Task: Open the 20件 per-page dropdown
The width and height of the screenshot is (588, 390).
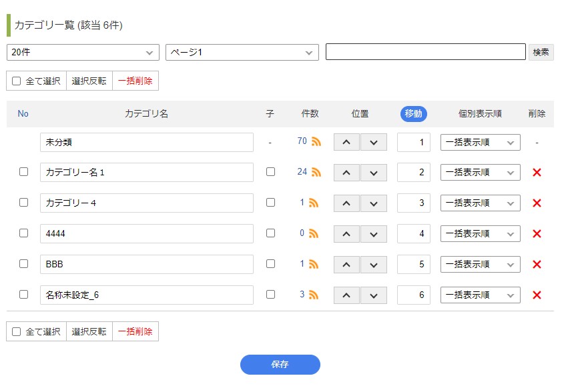Action: (x=83, y=52)
